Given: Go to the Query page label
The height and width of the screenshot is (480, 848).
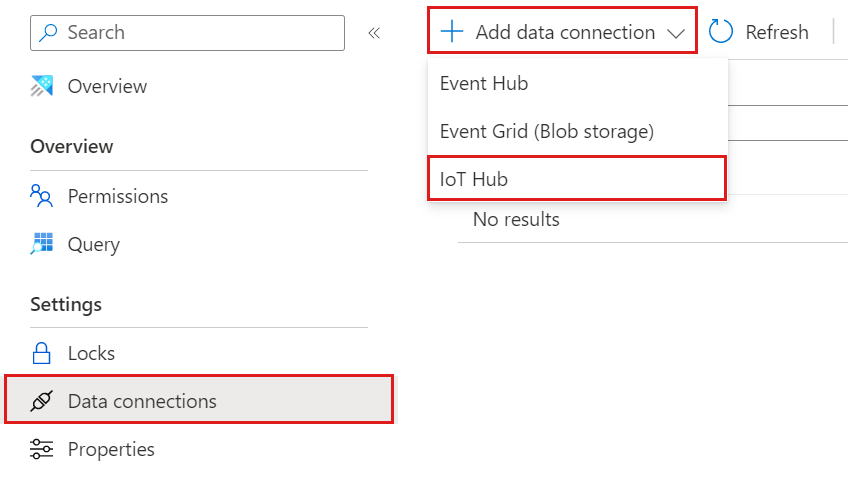Looking at the screenshot, I should [x=94, y=244].
